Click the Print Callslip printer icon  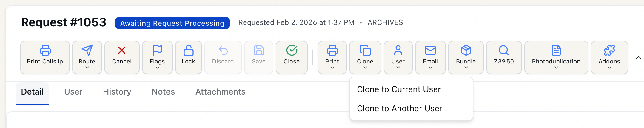click(45, 50)
